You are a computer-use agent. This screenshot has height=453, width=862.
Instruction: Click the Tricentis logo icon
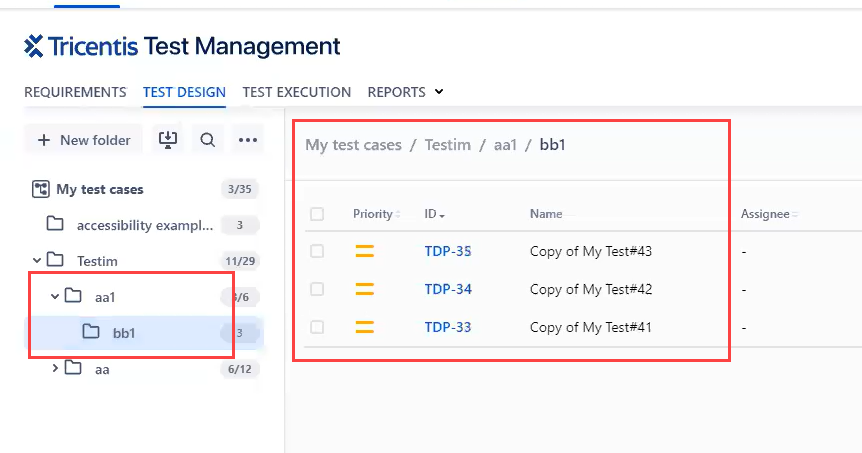(x=34, y=46)
